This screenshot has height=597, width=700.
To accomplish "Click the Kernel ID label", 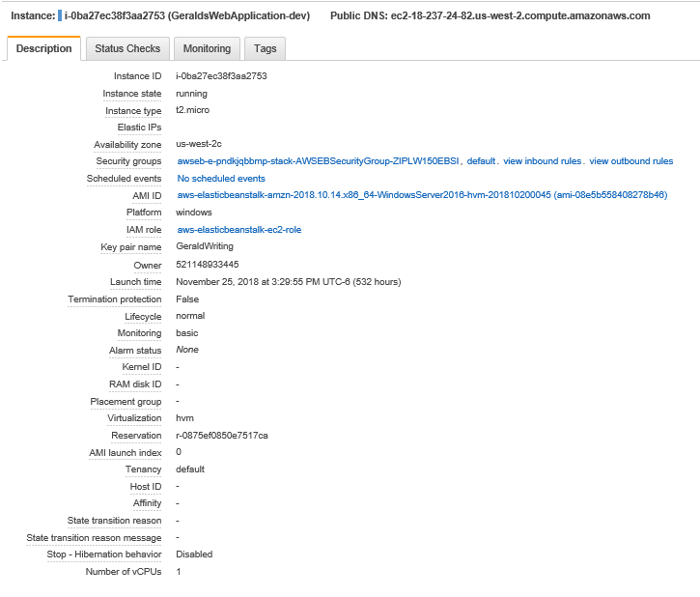I will [142, 367].
